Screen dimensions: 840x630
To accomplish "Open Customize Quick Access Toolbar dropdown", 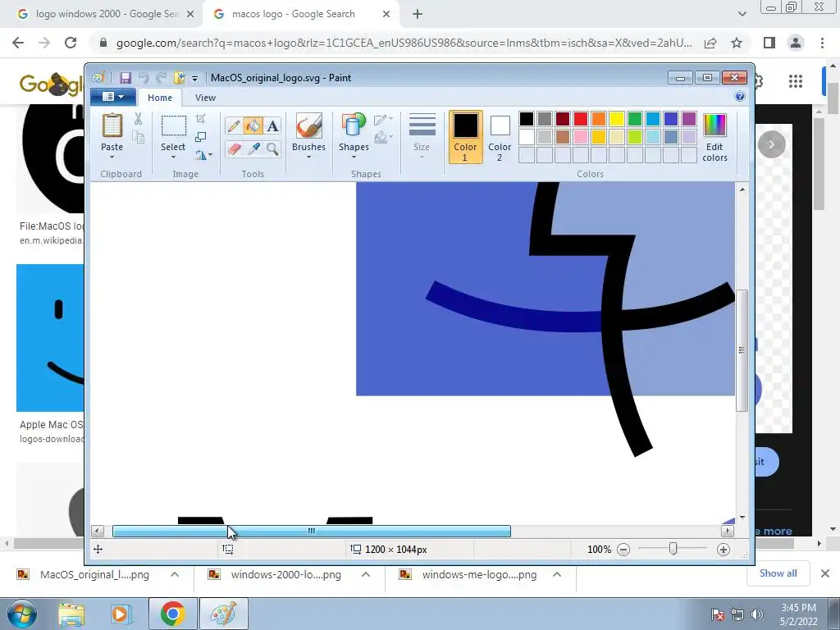I will click(x=195, y=79).
